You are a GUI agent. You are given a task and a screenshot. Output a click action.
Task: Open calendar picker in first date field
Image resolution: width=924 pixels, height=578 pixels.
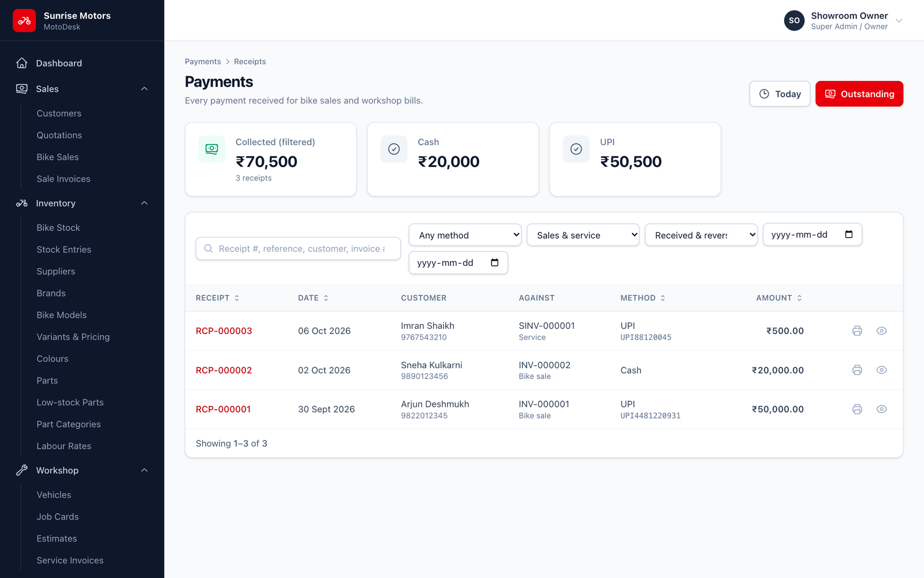tap(849, 234)
